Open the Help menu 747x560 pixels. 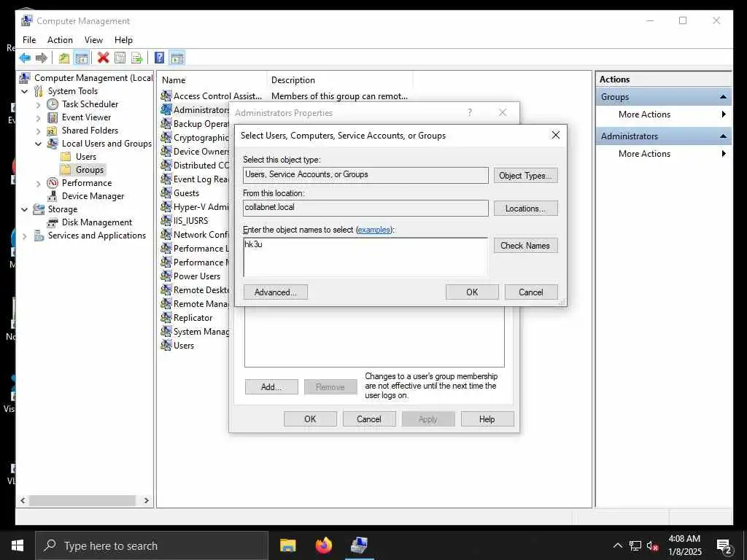click(x=123, y=40)
